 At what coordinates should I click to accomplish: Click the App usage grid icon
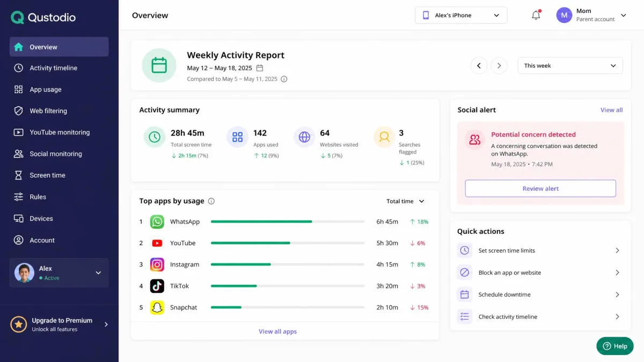click(x=18, y=90)
